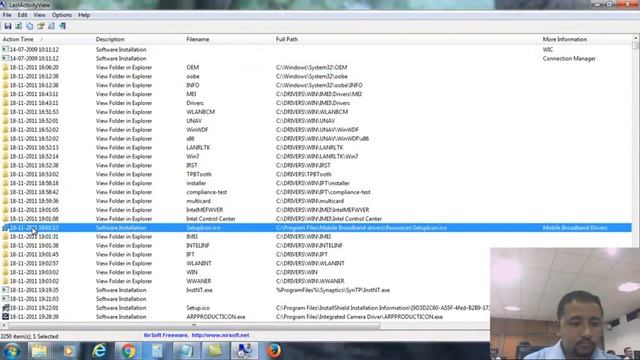Screen dimensions: 640x360
Task: Select the row with filename INFO
Action: click(x=316, y=85)
